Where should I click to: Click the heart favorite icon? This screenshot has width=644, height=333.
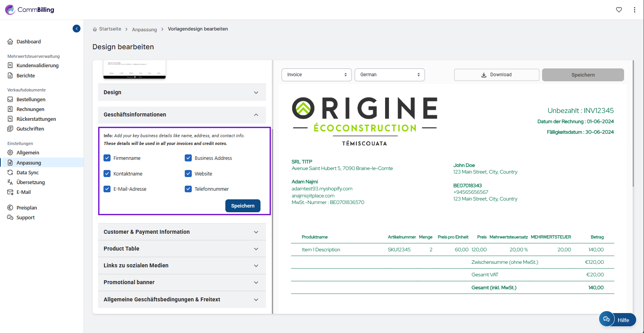(x=619, y=10)
